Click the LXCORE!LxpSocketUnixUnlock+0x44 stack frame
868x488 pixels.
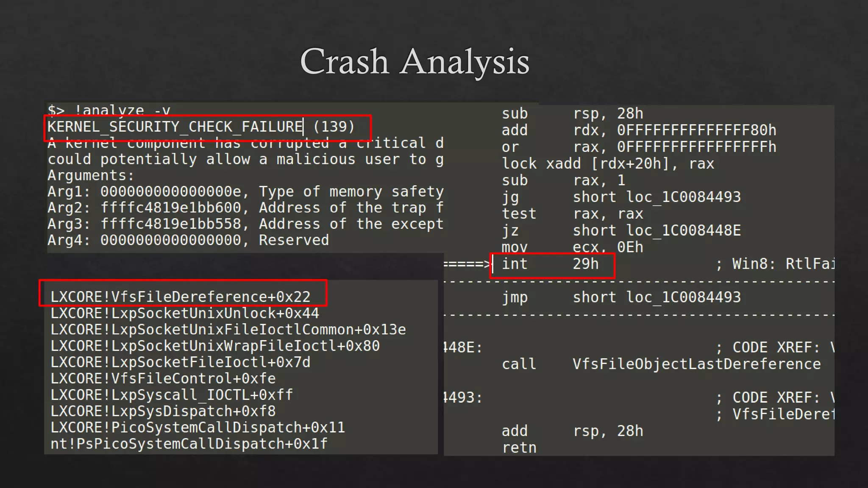184,313
